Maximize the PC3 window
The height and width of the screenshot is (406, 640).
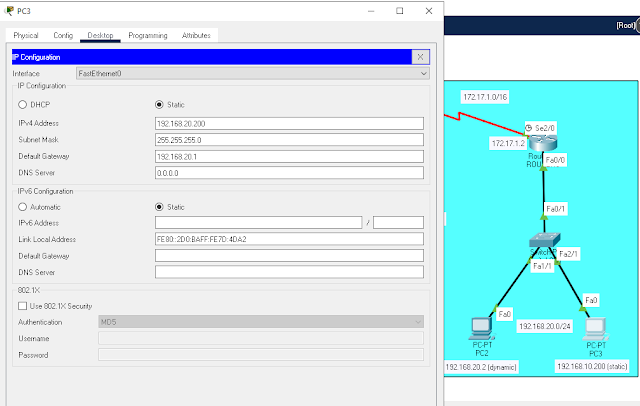pos(400,11)
